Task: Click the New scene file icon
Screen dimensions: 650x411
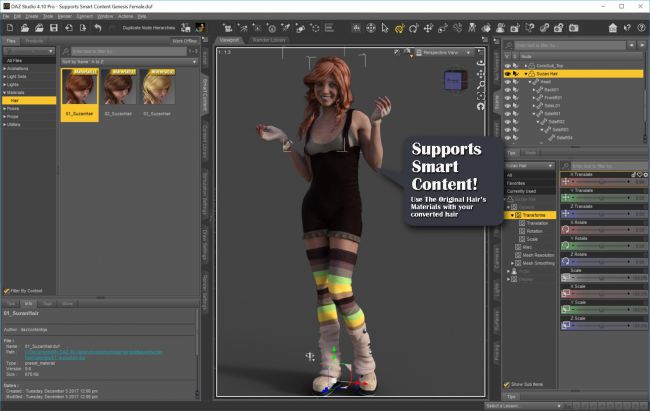Action: coord(8,28)
